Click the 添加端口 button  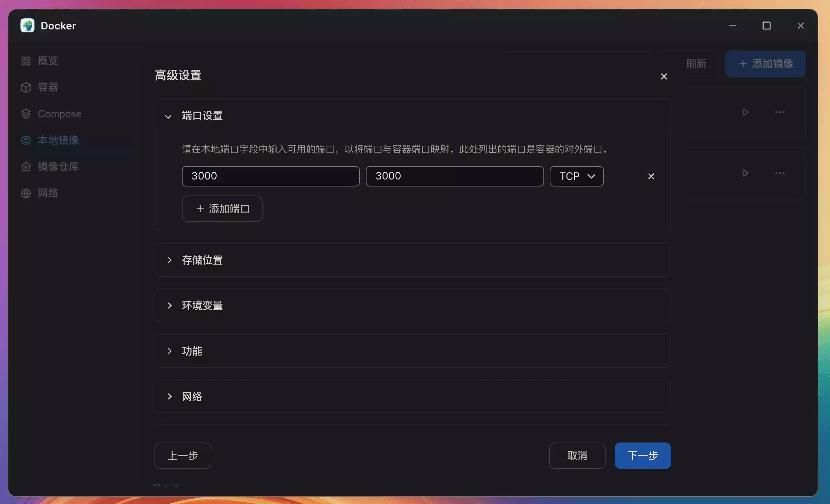[x=222, y=209]
